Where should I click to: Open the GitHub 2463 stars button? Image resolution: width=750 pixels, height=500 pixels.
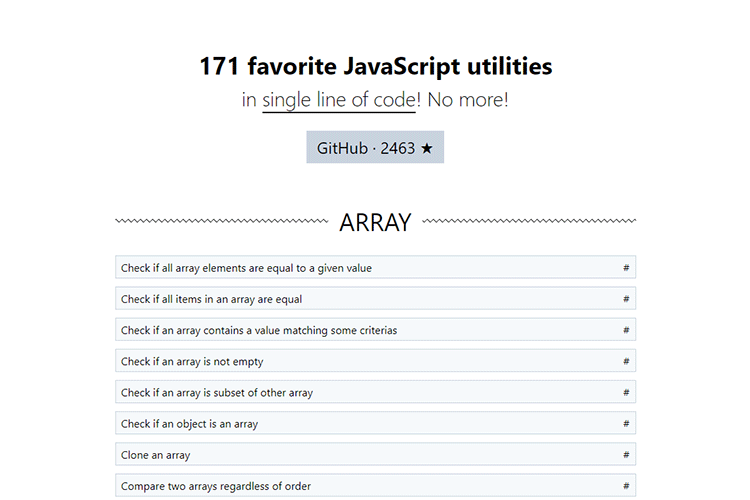(x=375, y=148)
